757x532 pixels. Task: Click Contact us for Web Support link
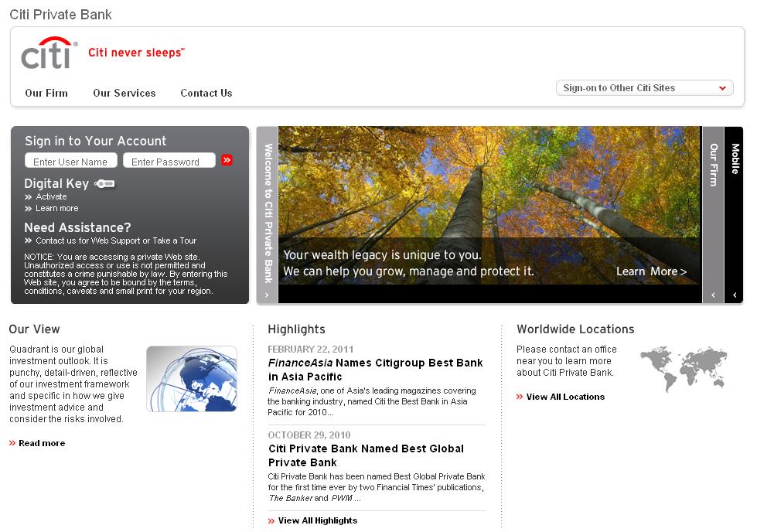coord(88,240)
